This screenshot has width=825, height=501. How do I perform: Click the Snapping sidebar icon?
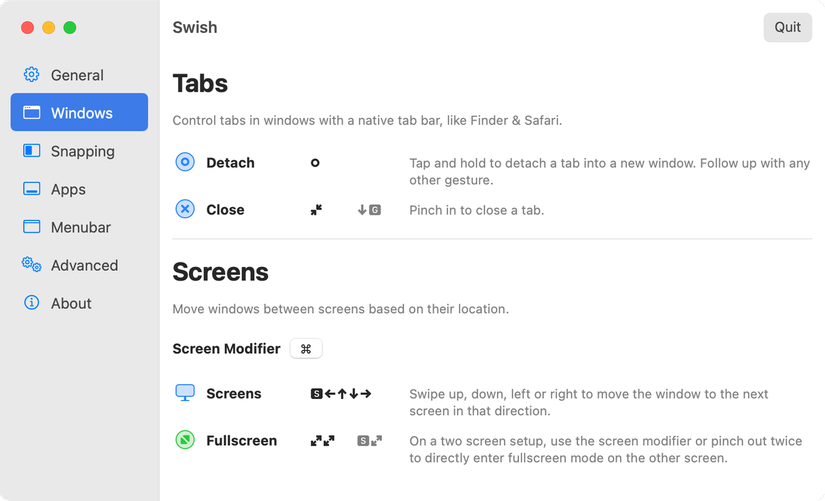[x=32, y=151]
